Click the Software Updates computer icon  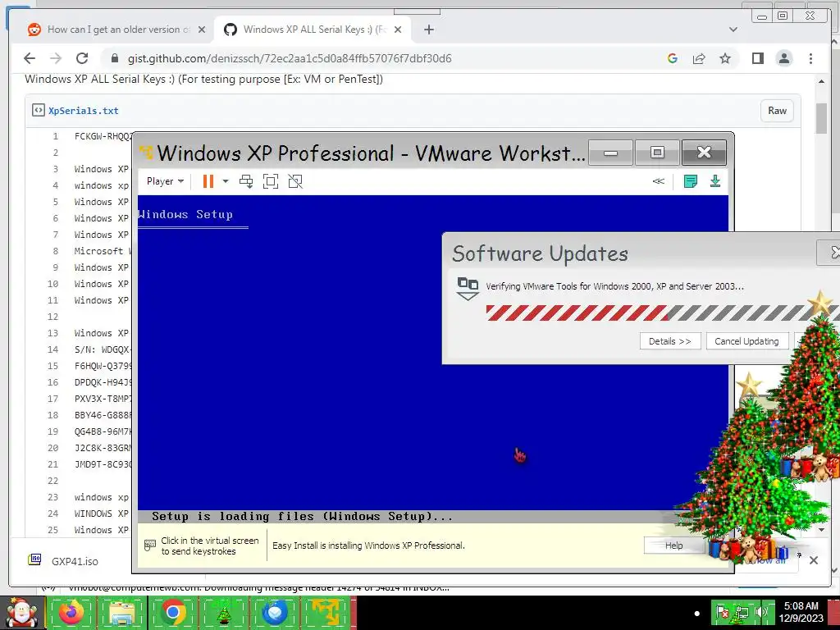pyautogui.click(x=467, y=289)
